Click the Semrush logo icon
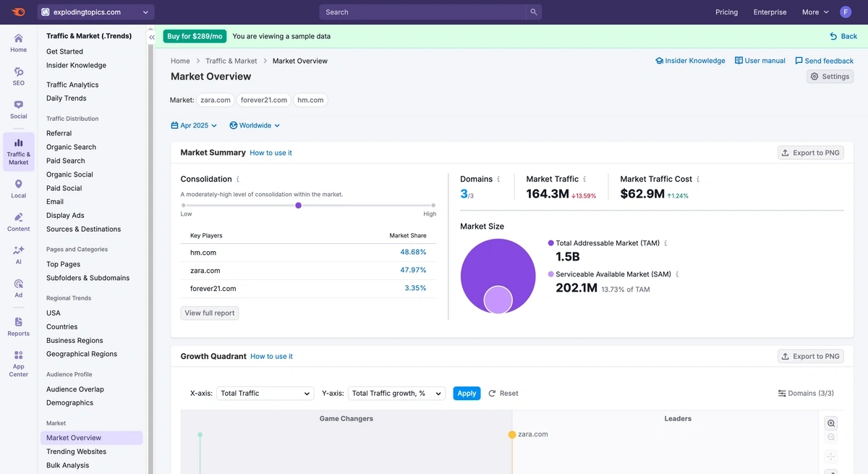Image resolution: width=868 pixels, height=474 pixels. [x=18, y=12]
